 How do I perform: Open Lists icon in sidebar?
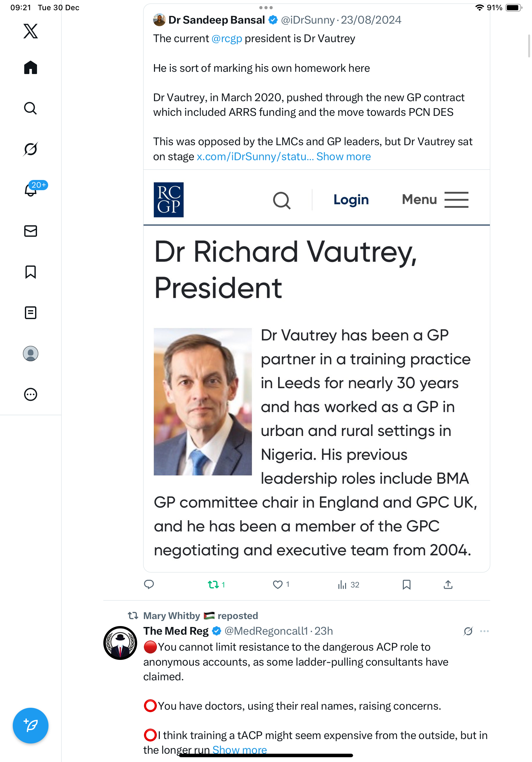(x=31, y=313)
